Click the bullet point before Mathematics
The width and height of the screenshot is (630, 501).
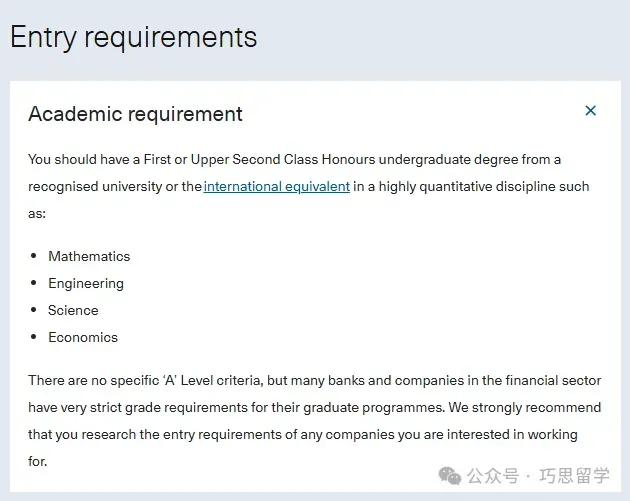point(33,257)
